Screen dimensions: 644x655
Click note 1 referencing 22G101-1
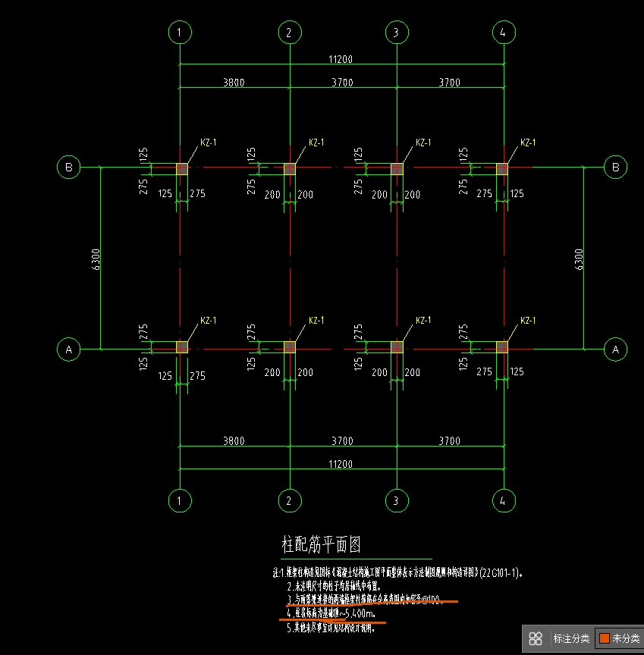coord(397,572)
